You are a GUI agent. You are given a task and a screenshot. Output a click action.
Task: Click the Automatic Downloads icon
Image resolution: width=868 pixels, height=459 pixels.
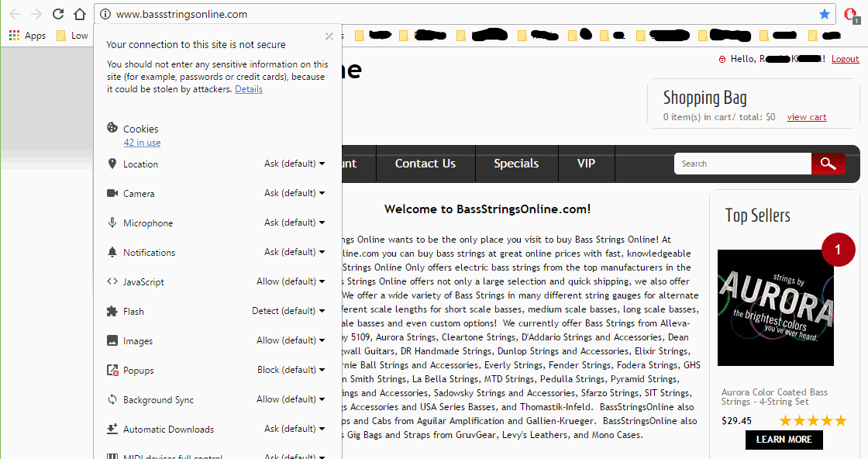coord(112,429)
